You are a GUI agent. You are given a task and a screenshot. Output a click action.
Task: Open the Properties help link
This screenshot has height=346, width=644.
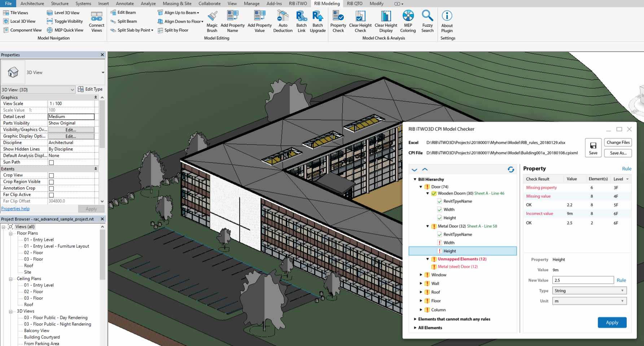[x=16, y=209]
